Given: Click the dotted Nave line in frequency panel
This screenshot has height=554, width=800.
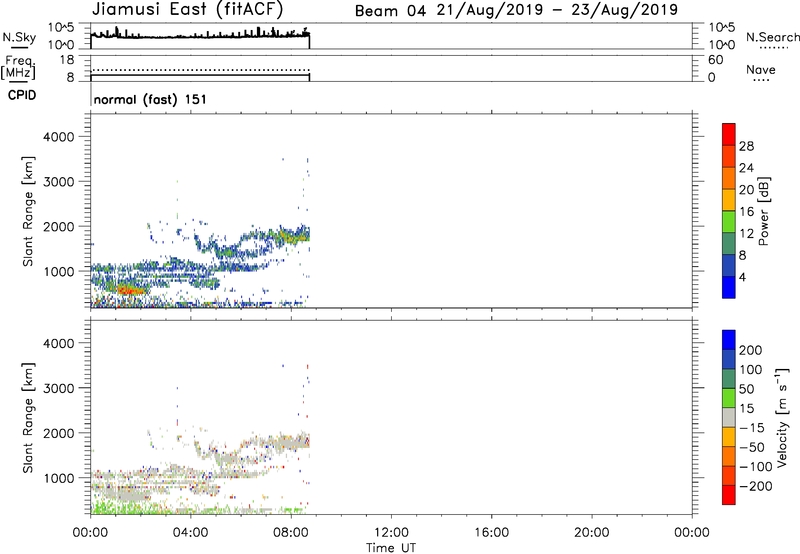Looking at the screenshot, I should (x=200, y=70).
